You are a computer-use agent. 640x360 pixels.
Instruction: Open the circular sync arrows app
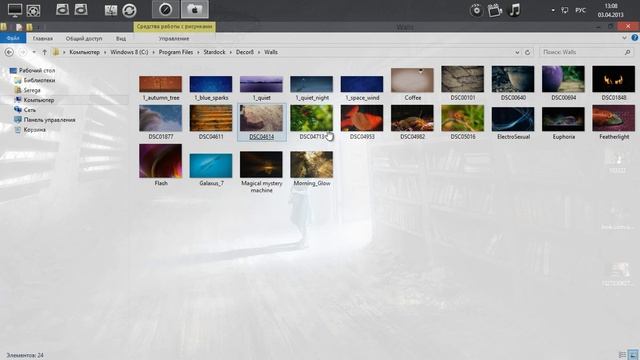[129, 10]
